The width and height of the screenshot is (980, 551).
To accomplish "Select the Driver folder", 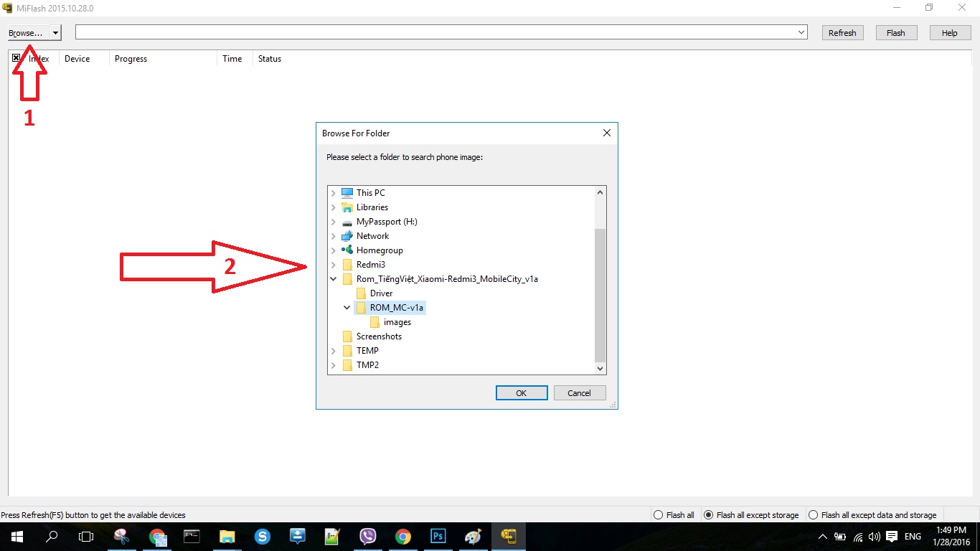I will coord(381,293).
